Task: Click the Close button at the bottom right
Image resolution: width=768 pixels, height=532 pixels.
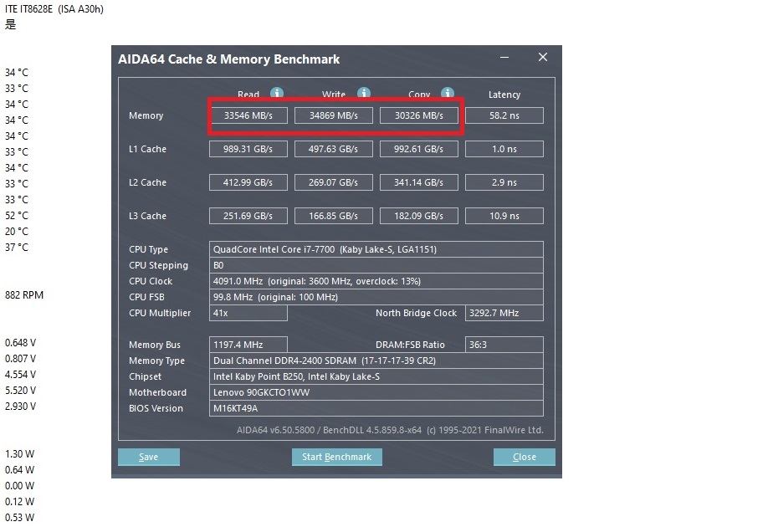Action: pyautogui.click(x=525, y=457)
